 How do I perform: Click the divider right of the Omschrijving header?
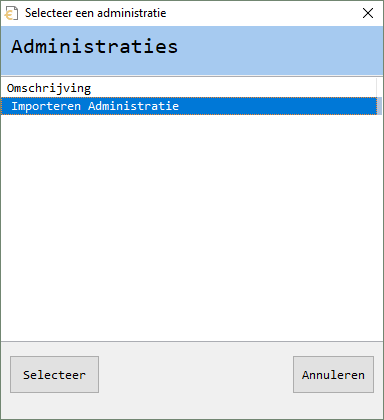(377, 88)
